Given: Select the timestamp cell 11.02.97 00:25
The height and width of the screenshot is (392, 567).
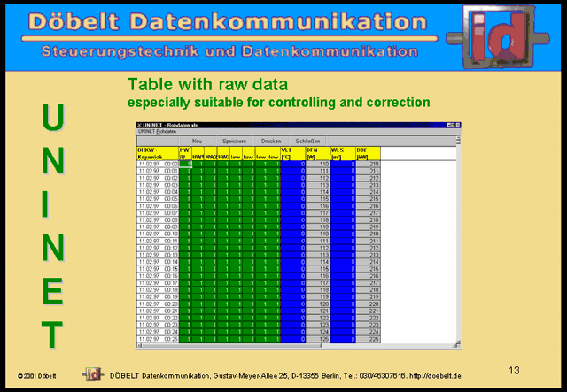Looking at the screenshot, I should tap(158, 339).
